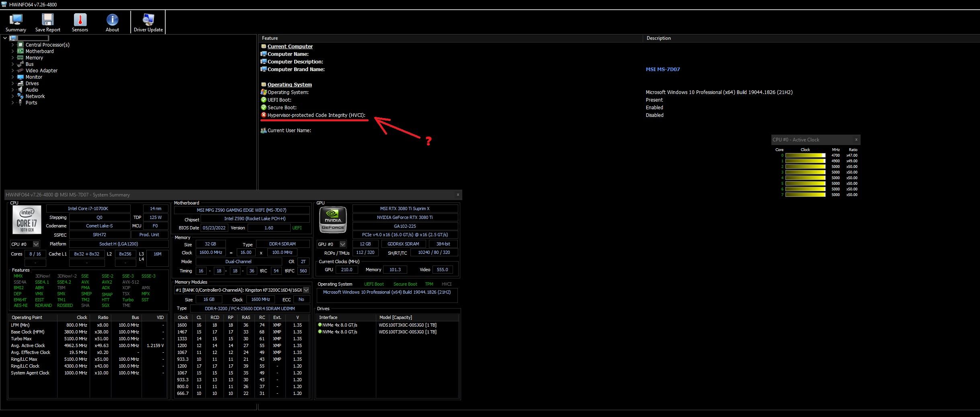Open the memory module selector dropdown
980x417 pixels.
click(x=306, y=290)
